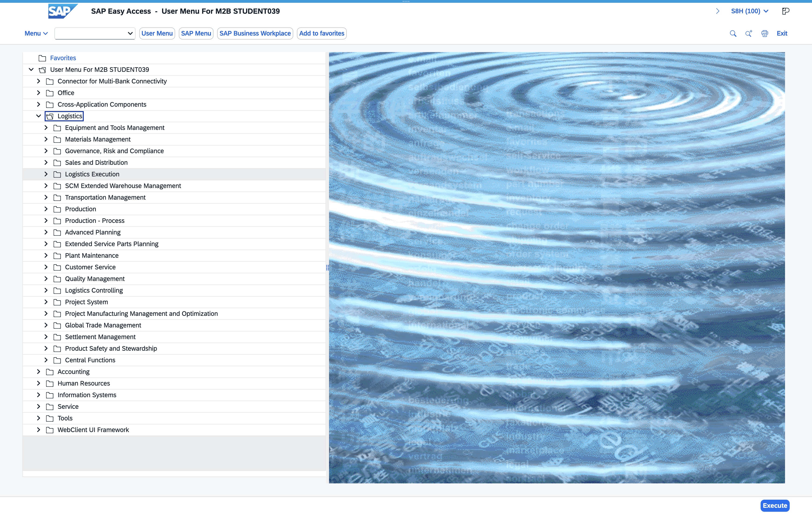This screenshot has height=515, width=812.
Task: Click folder icon beside Customer Service
Action: 57,268
